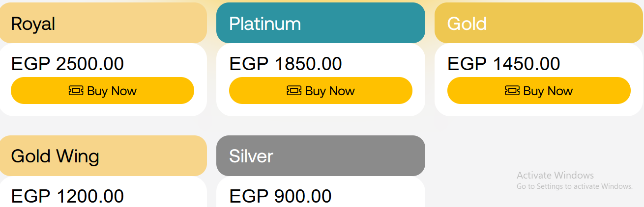Open the gray Silver tier header
This screenshot has height=207, width=644.
point(321,156)
